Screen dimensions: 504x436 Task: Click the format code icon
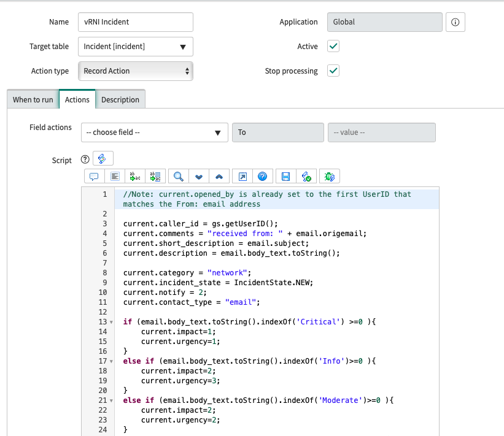coord(114,177)
